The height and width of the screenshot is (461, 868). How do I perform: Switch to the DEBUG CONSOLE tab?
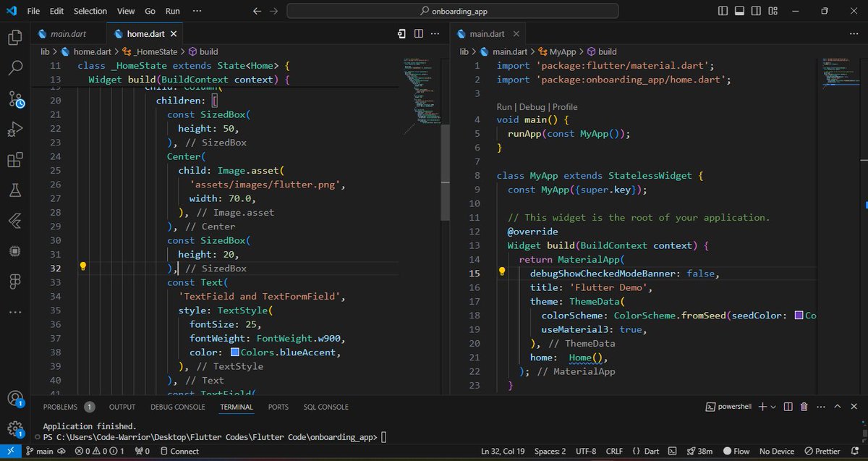(x=178, y=407)
